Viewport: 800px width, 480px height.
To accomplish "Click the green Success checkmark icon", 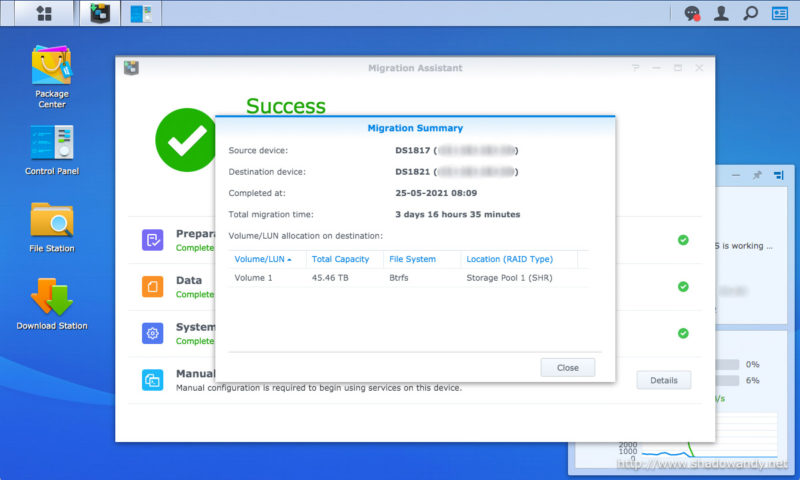I will point(186,140).
